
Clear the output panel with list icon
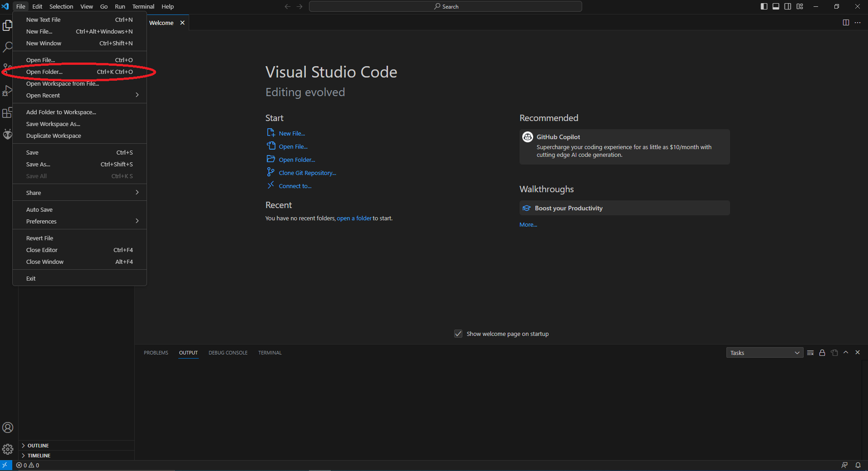(810, 353)
